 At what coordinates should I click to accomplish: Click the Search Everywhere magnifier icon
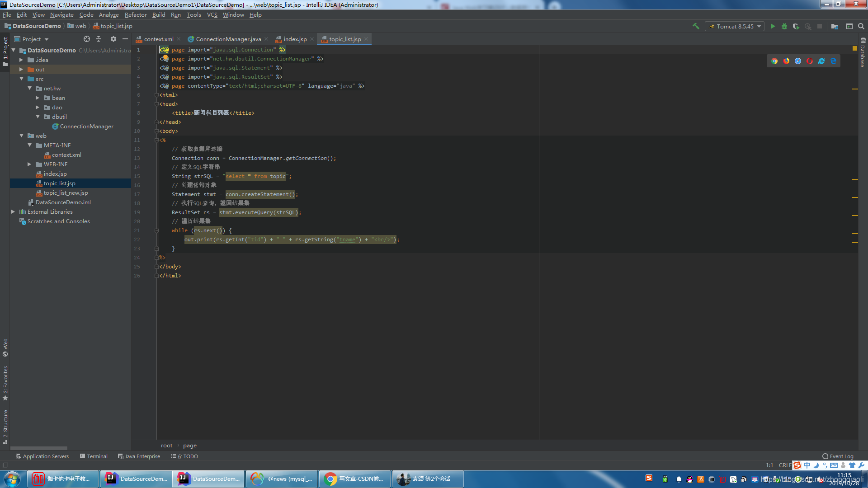click(861, 26)
